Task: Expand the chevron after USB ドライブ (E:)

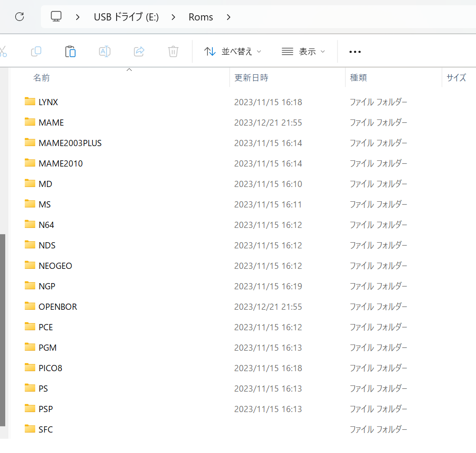Action: pos(173,17)
